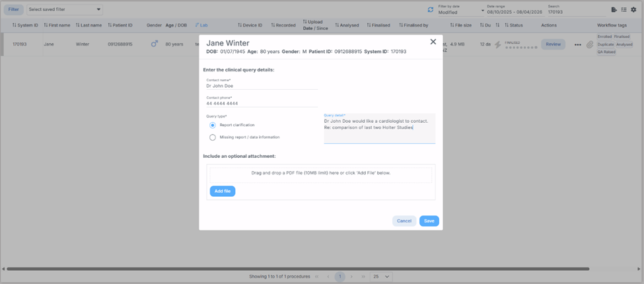Sort by the Last name column header
Image resolution: width=644 pixels, height=284 pixels.
89,25
